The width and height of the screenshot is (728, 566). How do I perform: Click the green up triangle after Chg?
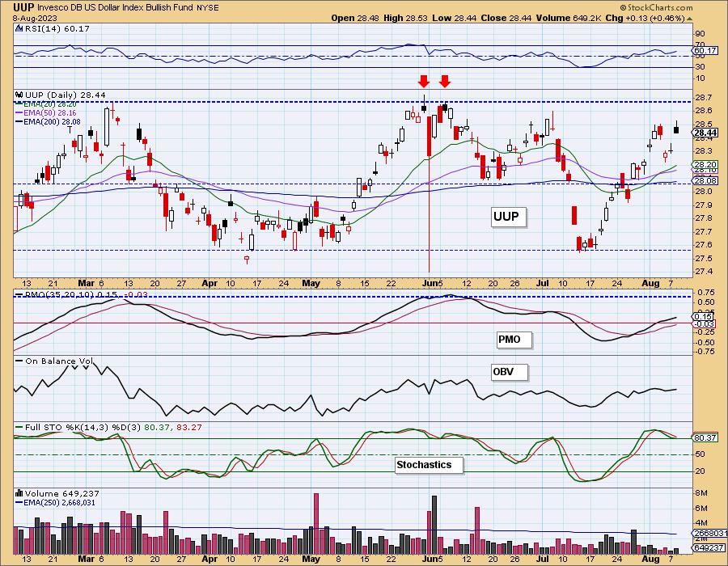pos(689,19)
